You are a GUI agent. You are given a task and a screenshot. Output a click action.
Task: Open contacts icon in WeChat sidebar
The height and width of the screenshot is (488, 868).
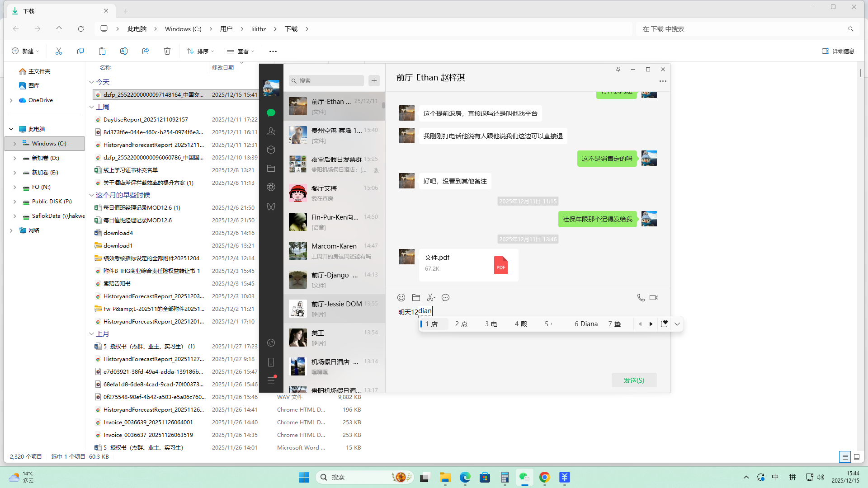coord(271,131)
